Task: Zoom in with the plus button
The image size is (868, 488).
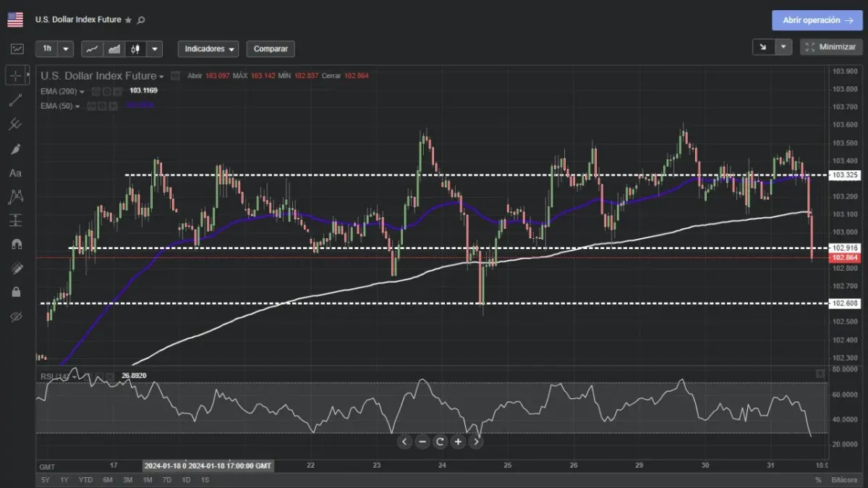Action: (x=458, y=441)
